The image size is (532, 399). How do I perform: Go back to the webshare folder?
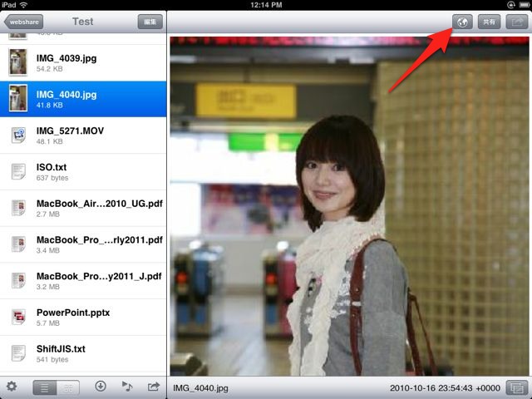coord(23,22)
